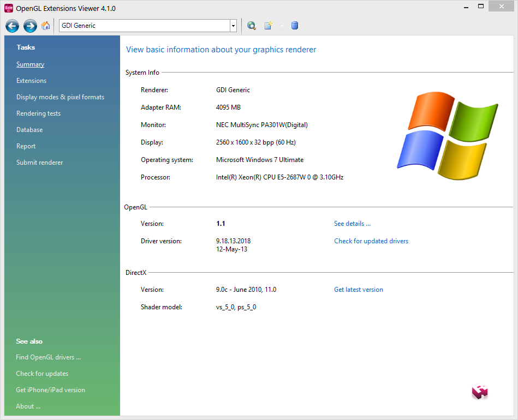Click inside the GDI Generic combo box
518x420 pixels.
pyautogui.click(x=145, y=26)
